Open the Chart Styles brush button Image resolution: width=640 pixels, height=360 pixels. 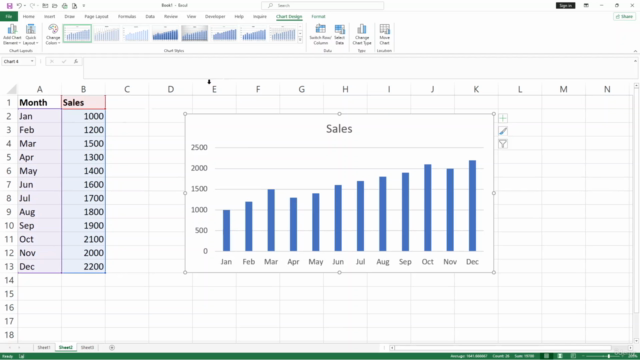pos(503,131)
